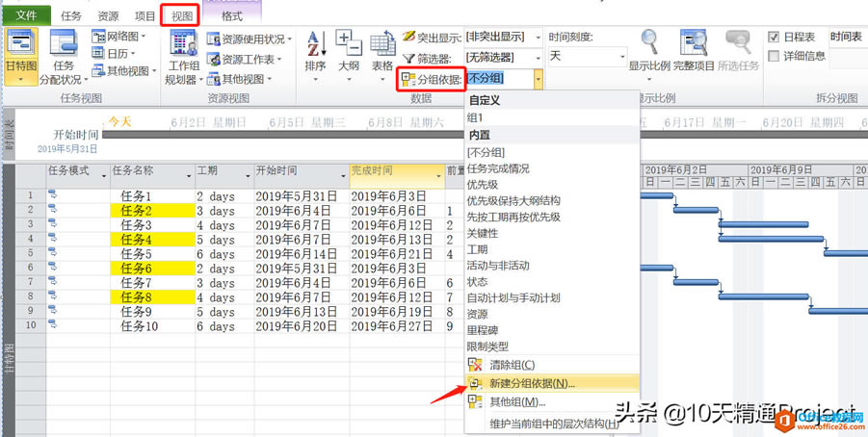Click the Gantt bar for 任务1
868x437 pixels.
(x=658, y=195)
